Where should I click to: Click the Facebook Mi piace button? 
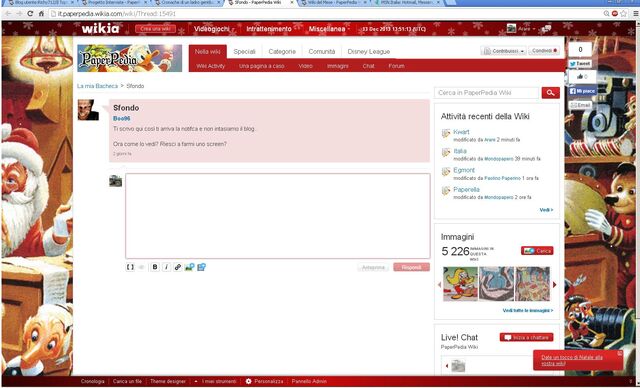(x=582, y=91)
